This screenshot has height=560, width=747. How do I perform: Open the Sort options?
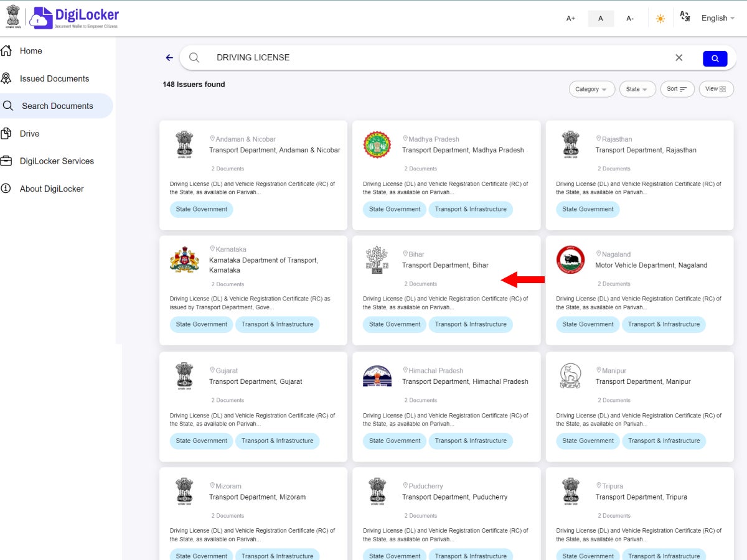click(677, 89)
